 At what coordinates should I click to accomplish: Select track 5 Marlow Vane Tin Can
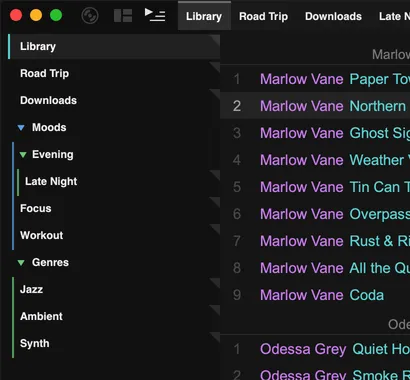pyautogui.click(x=315, y=187)
